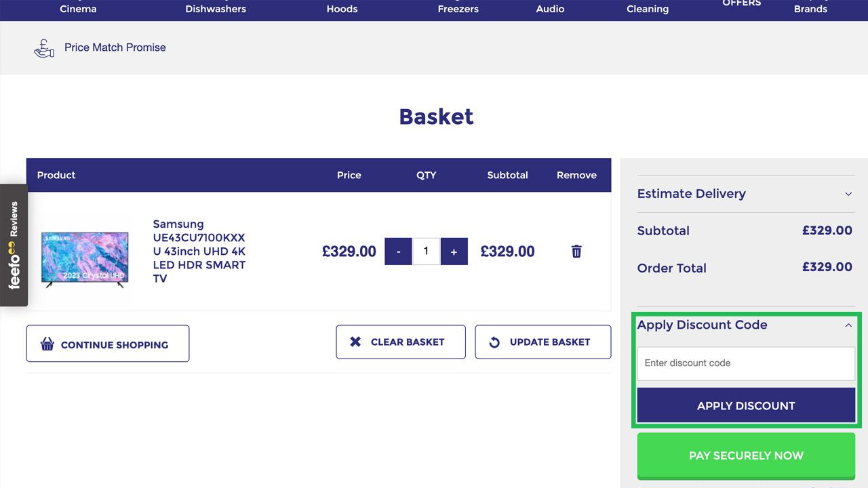Image resolution: width=868 pixels, height=488 pixels.
Task: Open the Samsung UE43CU7100KXXU product link
Action: [x=199, y=251]
